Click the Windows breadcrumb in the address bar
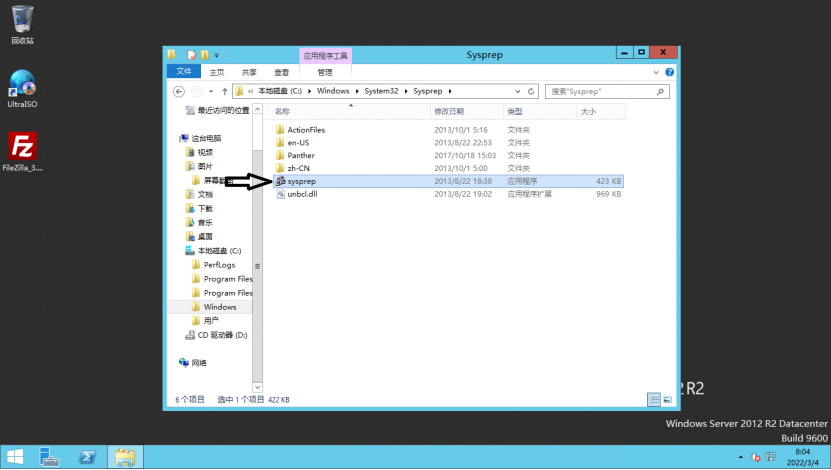The width and height of the screenshot is (831, 470). click(333, 91)
